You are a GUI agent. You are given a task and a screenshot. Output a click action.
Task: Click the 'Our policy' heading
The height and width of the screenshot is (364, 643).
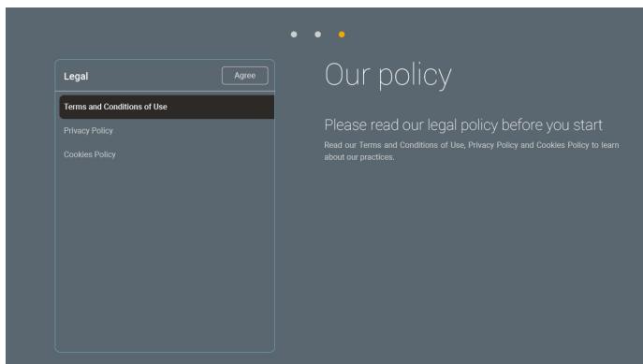[x=387, y=76]
